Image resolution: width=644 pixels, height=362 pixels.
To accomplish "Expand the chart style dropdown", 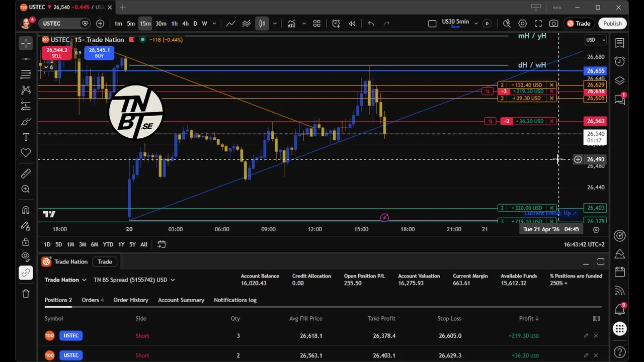I will pos(275,24).
